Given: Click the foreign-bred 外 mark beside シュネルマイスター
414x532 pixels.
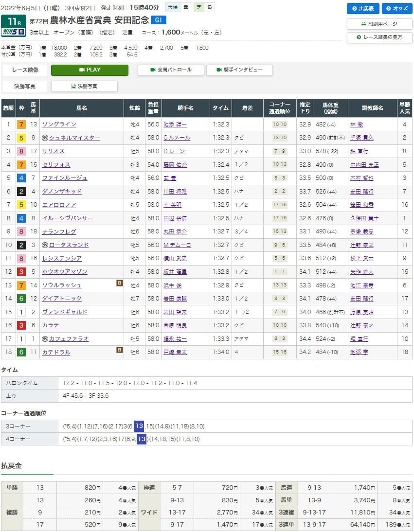Looking at the screenshot, I should 45,138.
